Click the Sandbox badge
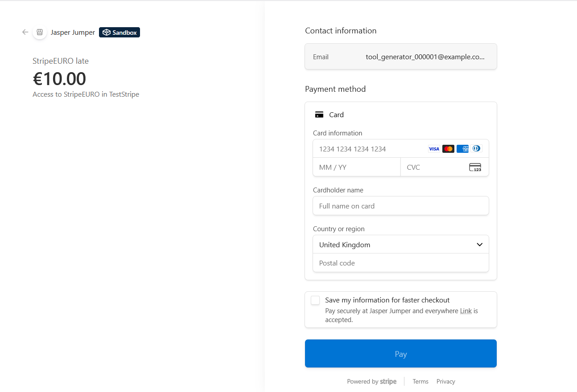Screen dimensions: 577x392 tap(120, 33)
